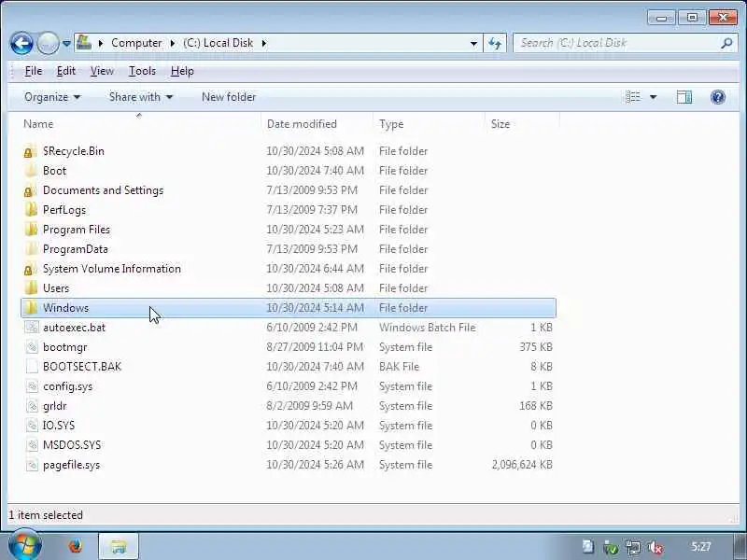Open the Help menu
Screen dimensions: 747x560
coord(182,71)
